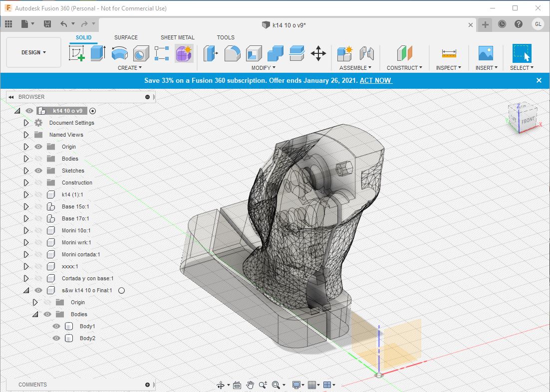The height and width of the screenshot is (392, 550).
Task: Select the Create Sketch tool
Action: click(x=76, y=53)
